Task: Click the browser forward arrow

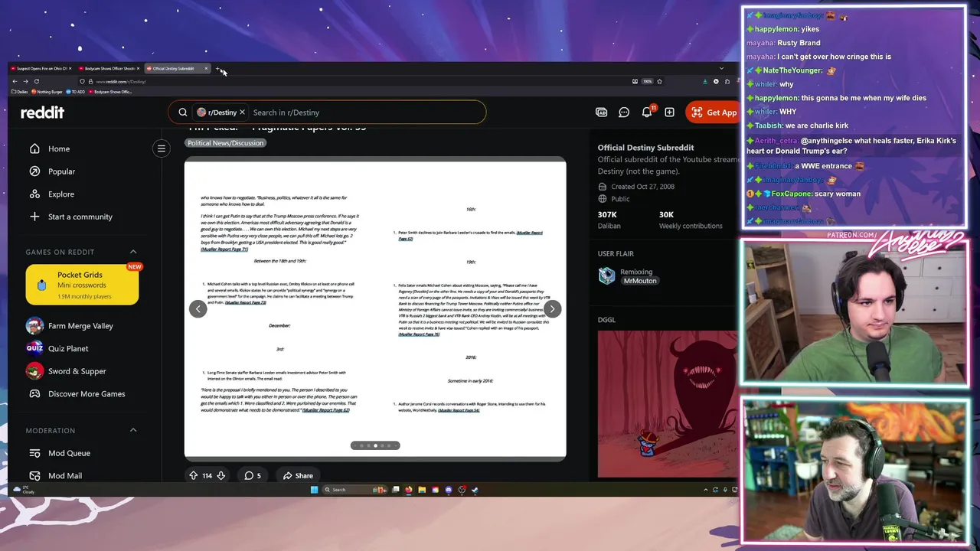Action: [x=25, y=81]
